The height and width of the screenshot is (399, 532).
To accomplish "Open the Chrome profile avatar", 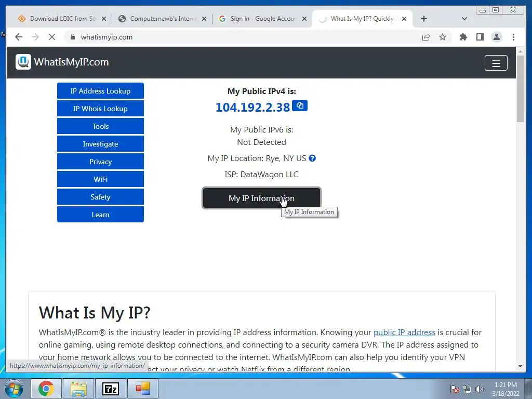I will [x=496, y=37].
